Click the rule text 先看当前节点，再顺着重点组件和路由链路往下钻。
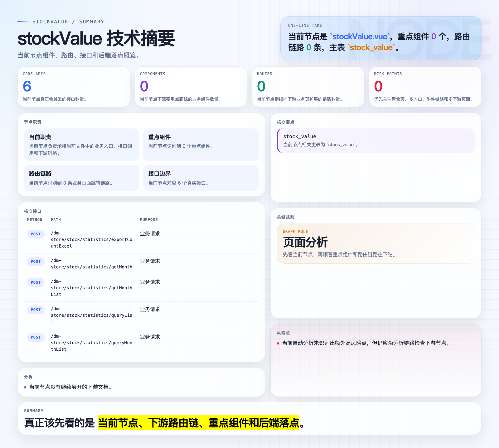This screenshot has height=448, width=499. click(x=340, y=254)
